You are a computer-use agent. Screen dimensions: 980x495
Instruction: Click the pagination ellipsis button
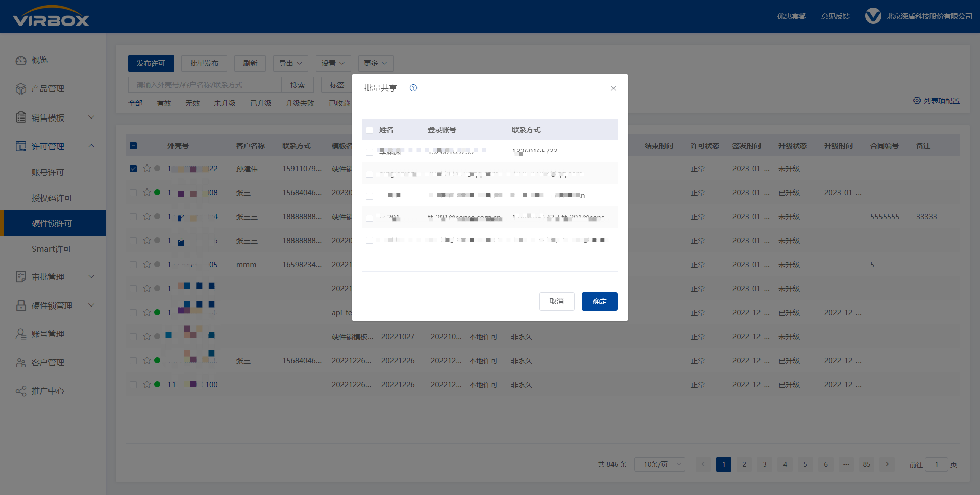tap(846, 464)
